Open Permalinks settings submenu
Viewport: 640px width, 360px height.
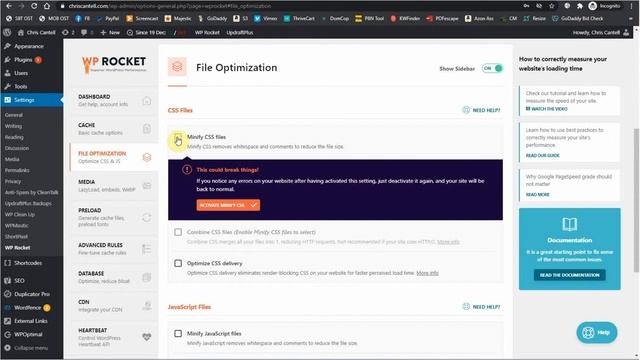[x=17, y=170]
